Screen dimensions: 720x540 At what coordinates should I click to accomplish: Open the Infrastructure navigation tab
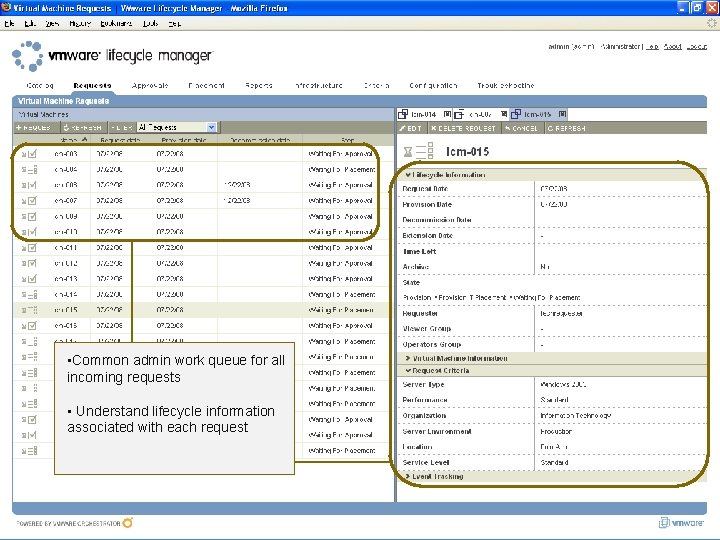tap(319, 85)
